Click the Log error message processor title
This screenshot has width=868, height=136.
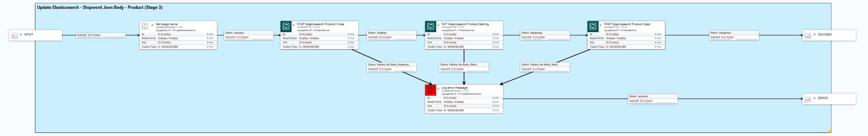(455, 88)
